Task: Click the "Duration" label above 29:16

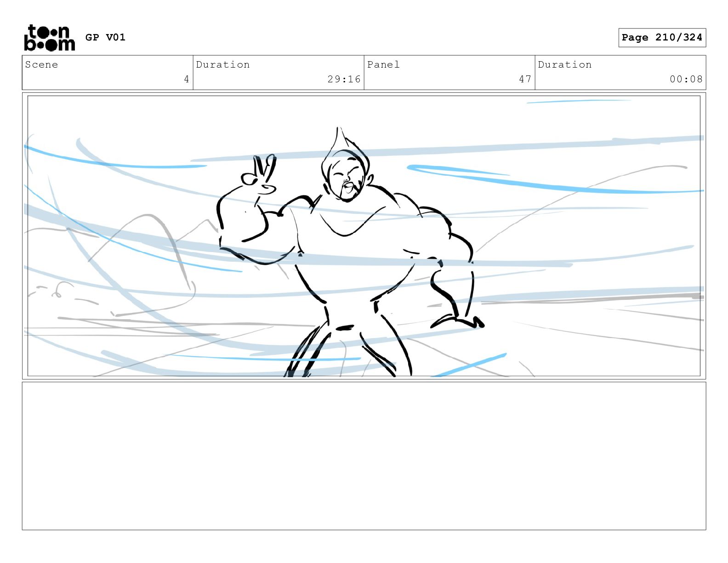Action: 223,64
